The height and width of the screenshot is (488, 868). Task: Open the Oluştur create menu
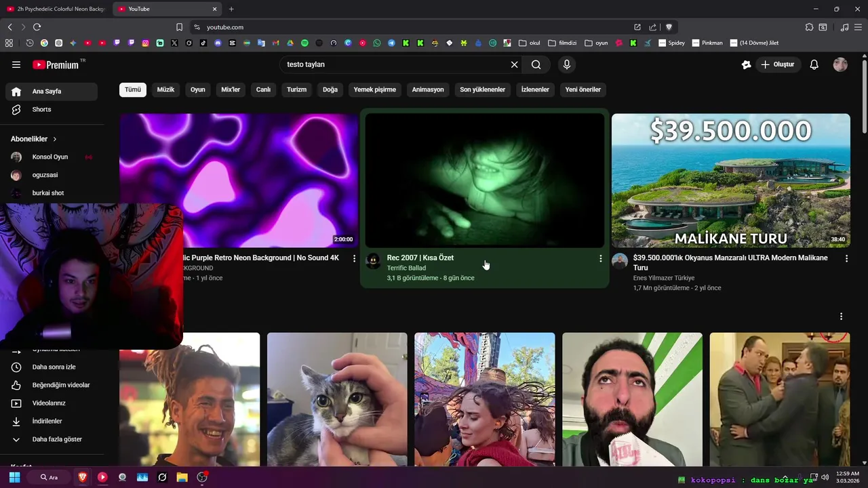pyautogui.click(x=778, y=64)
